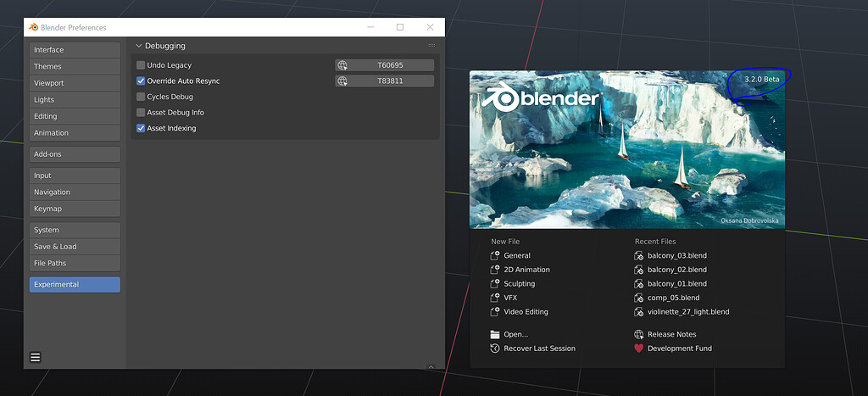Click the Video Editing new file icon
Viewport: 868px width, 396px height.
click(x=495, y=312)
